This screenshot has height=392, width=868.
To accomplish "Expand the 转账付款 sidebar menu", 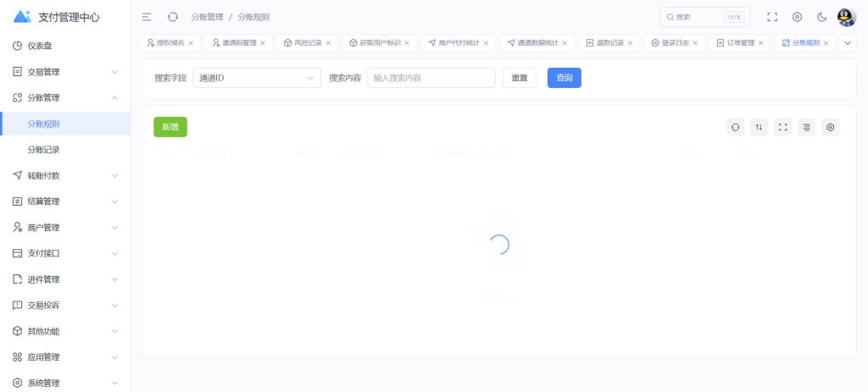I will pyautogui.click(x=65, y=176).
